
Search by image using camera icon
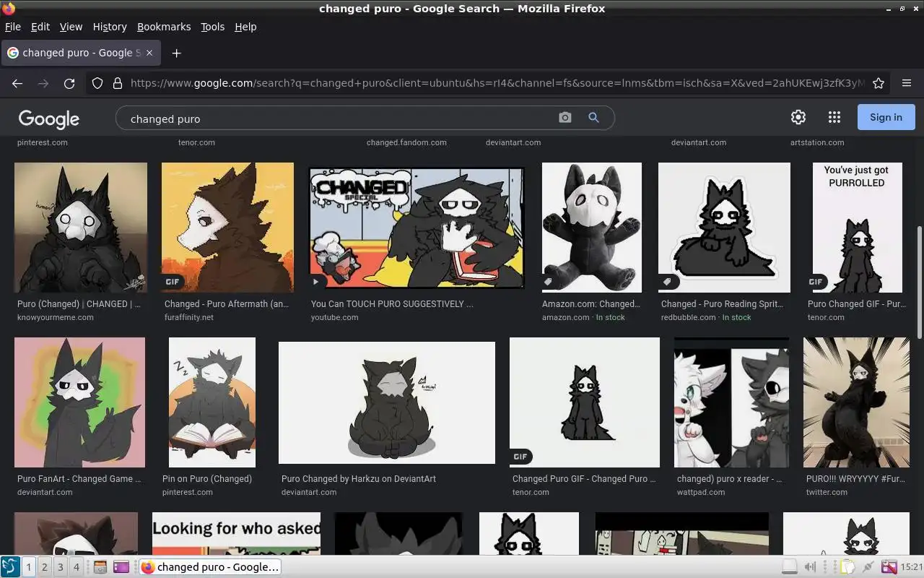pyautogui.click(x=565, y=117)
